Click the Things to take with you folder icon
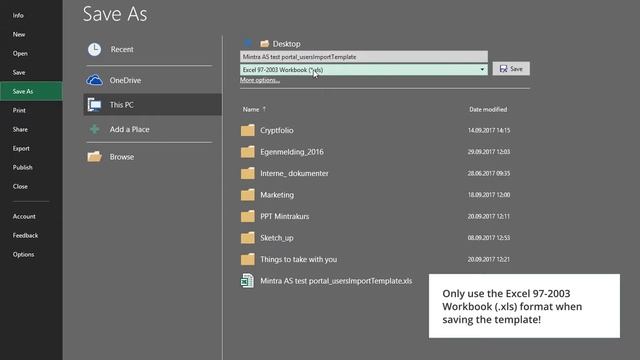 pos(247,259)
